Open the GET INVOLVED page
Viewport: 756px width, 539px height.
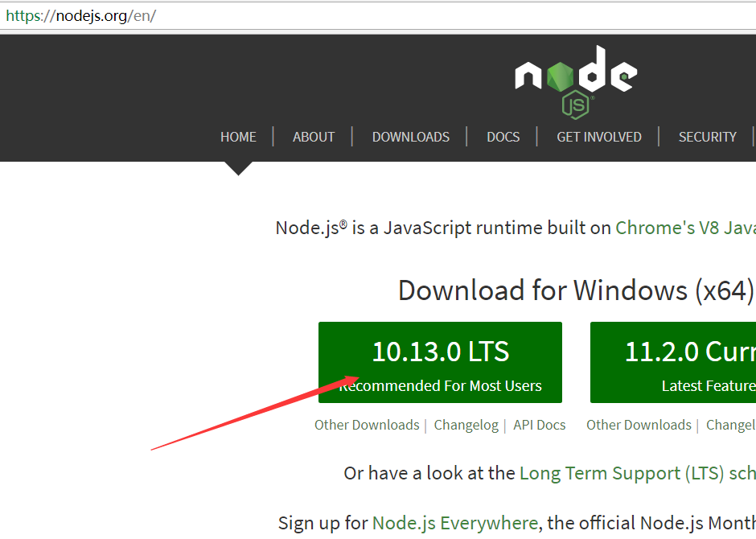point(598,137)
